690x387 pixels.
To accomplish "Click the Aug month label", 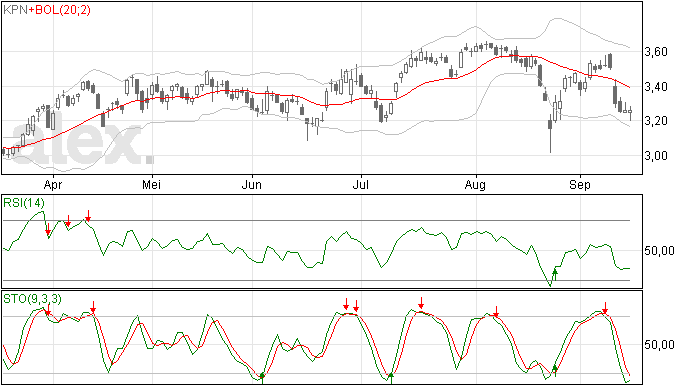I will click(x=475, y=185).
